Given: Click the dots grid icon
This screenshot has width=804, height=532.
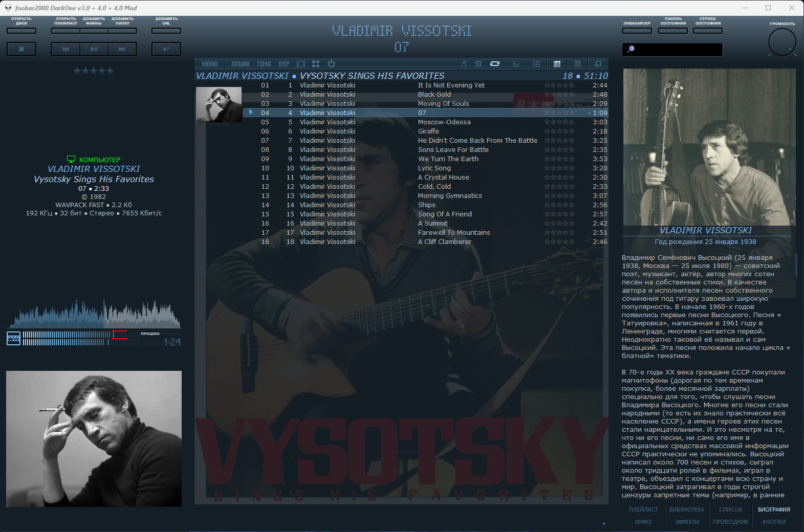Looking at the screenshot, I should (536, 64).
